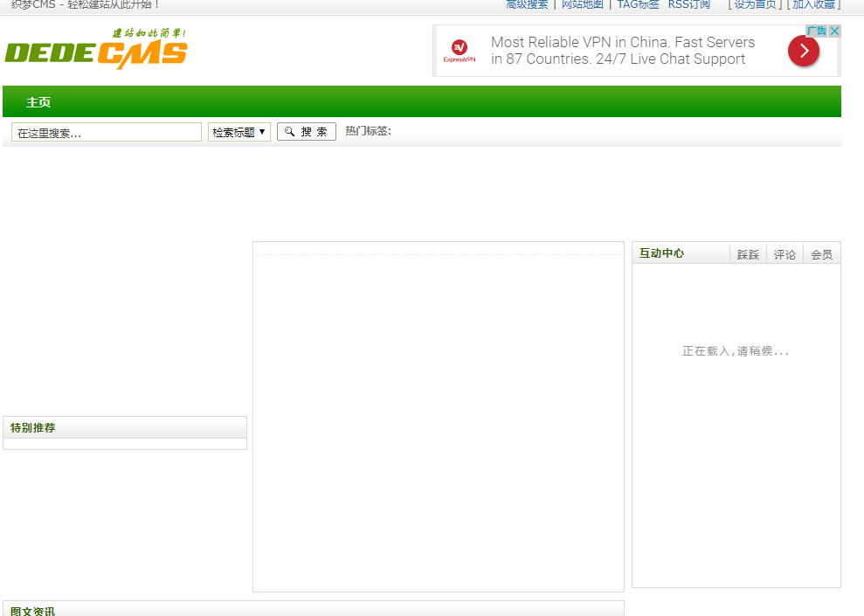Click 加入收藏 link
The image size is (864, 616).
(814, 5)
